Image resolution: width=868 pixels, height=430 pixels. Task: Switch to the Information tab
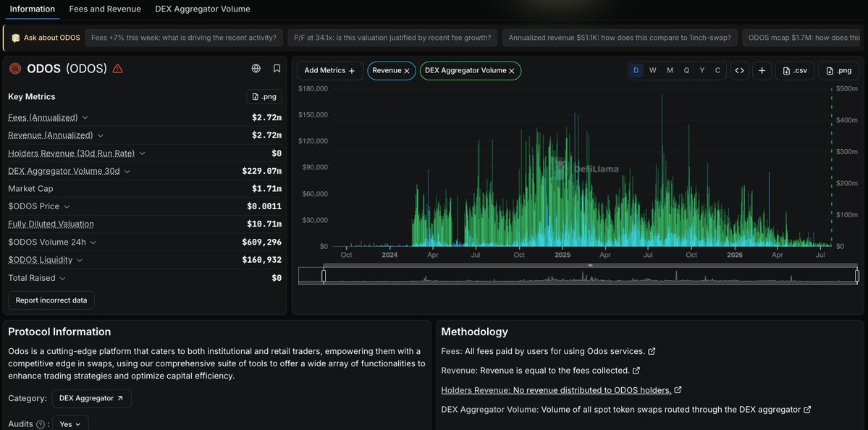pos(32,9)
